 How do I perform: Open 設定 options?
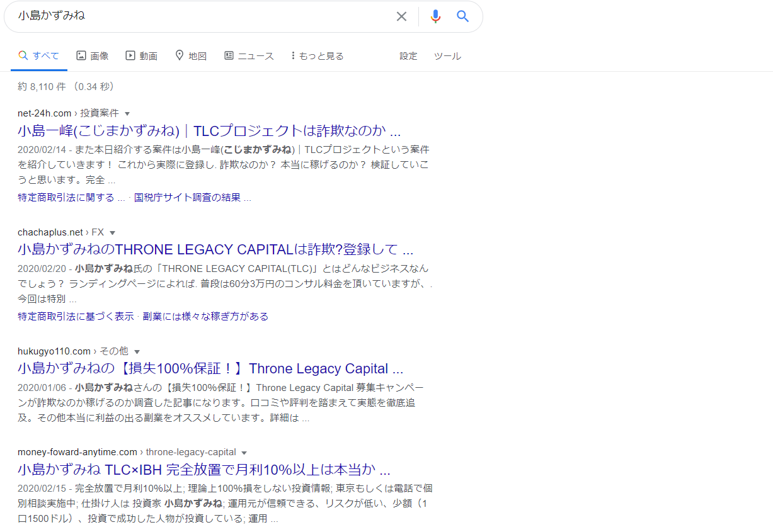tap(408, 56)
